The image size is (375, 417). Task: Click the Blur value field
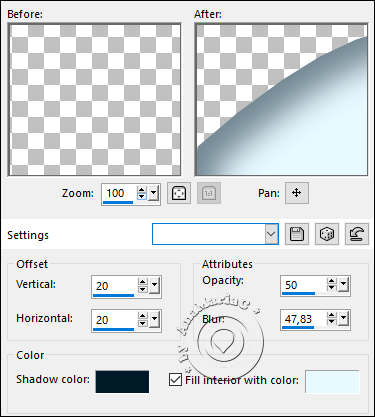(x=303, y=319)
